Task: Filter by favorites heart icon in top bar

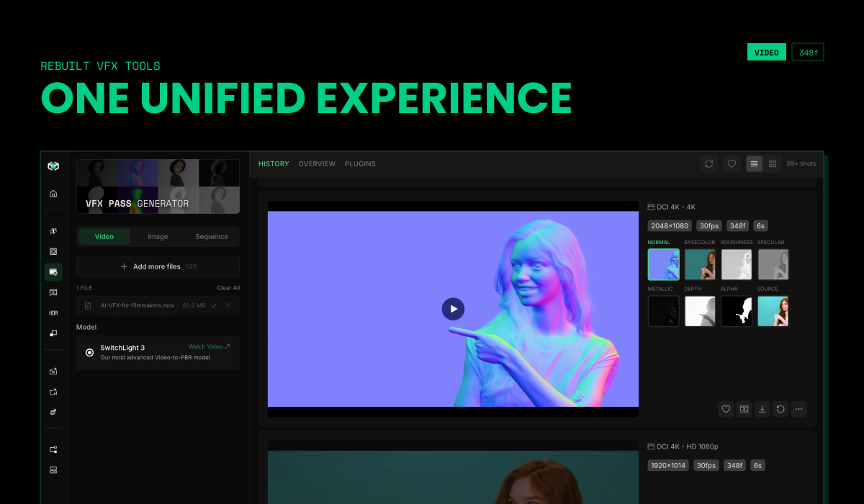Action: click(732, 164)
